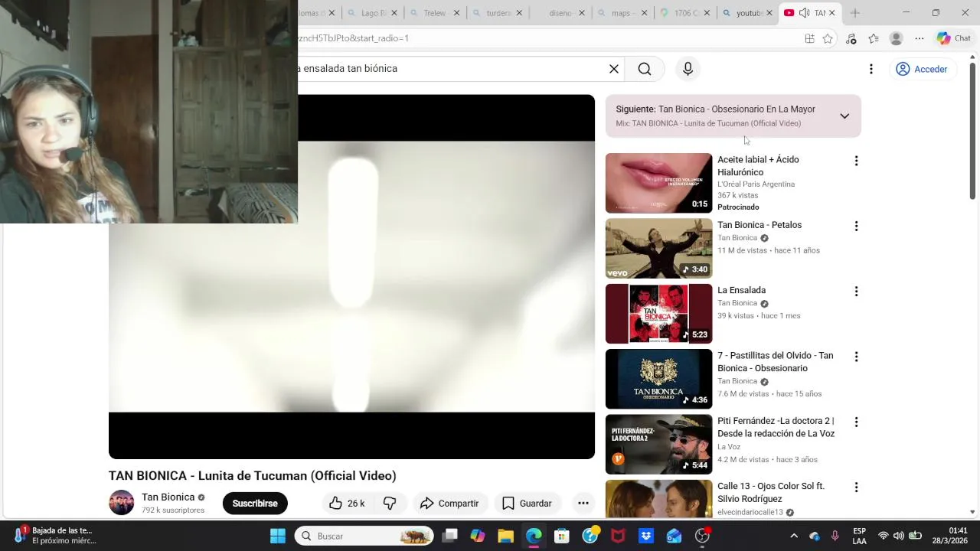Open Piti Fernández La doctora 2 thumbnail

pyautogui.click(x=658, y=444)
